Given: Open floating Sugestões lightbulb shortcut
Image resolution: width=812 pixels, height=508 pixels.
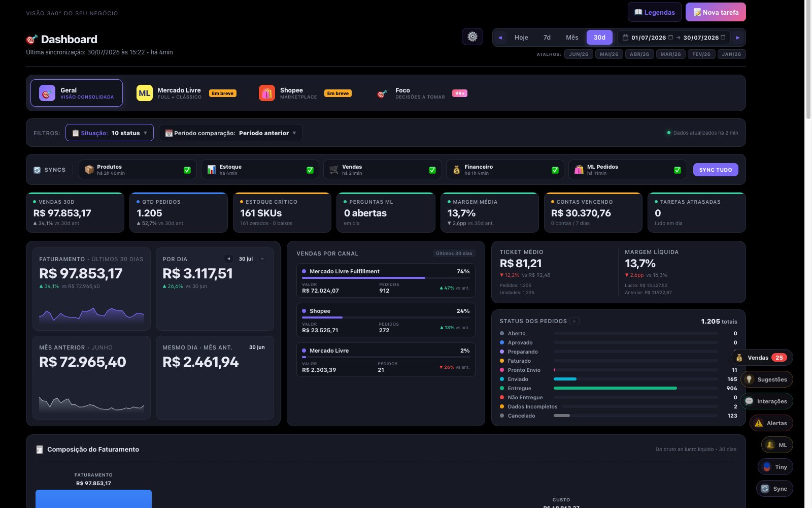Looking at the screenshot, I should tap(766, 379).
